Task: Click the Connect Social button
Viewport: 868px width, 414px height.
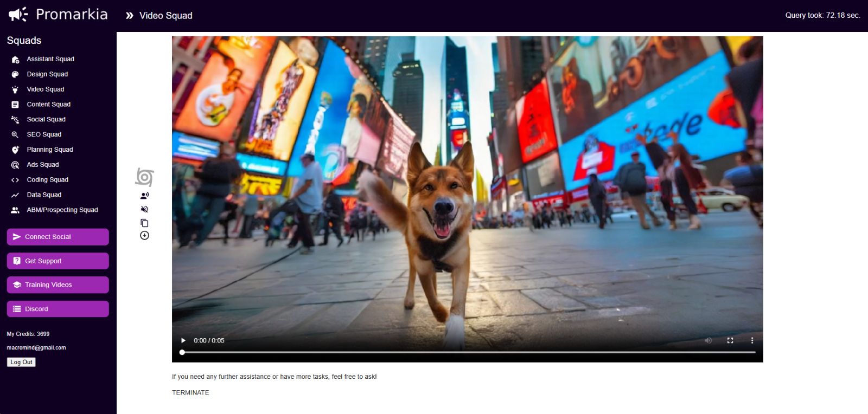Action: [58, 237]
